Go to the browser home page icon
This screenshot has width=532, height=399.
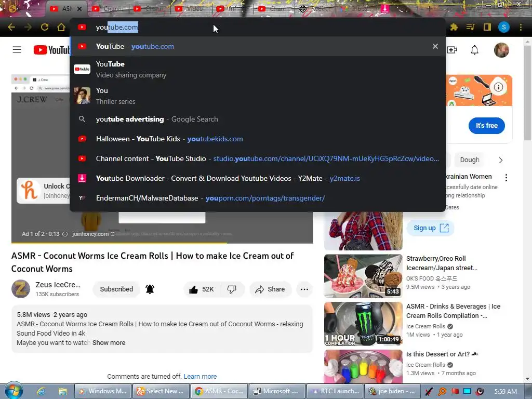61,27
